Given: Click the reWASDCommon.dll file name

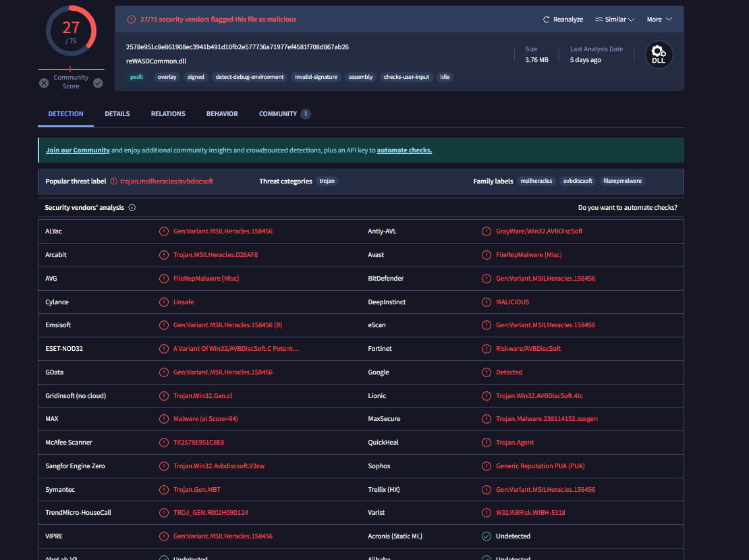Looking at the screenshot, I should click(156, 61).
